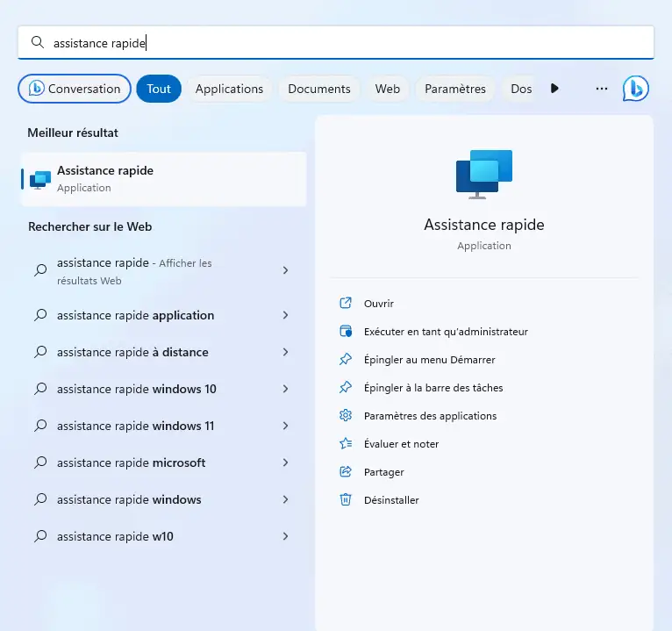Select the Tout filter tab

[x=159, y=89]
